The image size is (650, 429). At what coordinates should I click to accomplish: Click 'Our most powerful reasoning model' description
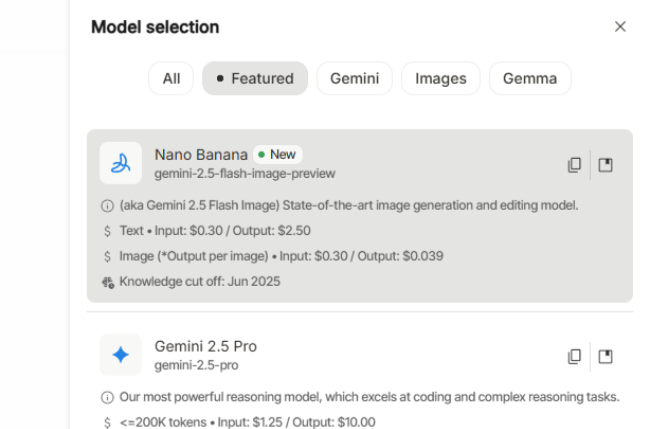369,397
